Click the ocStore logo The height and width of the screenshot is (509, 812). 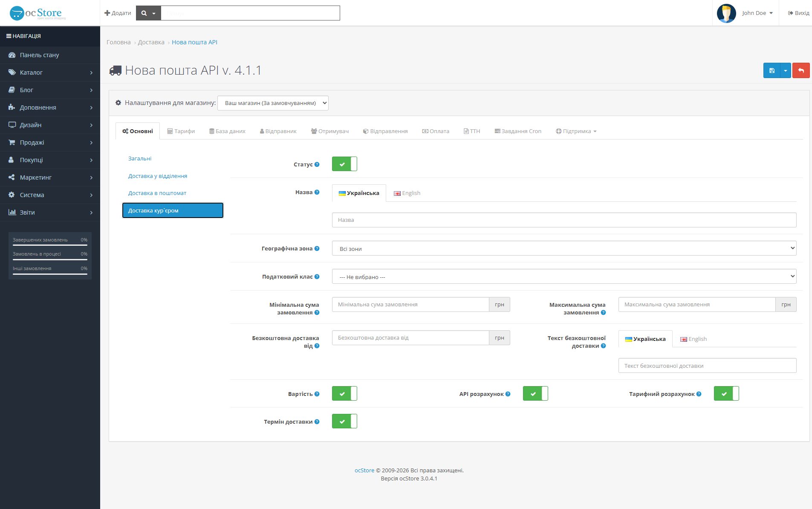click(x=38, y=13)
